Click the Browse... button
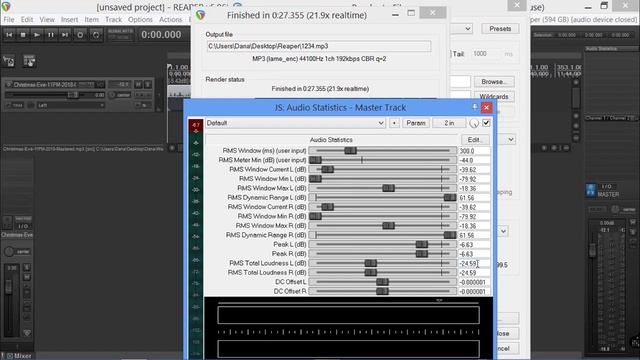 pos(493,82)
